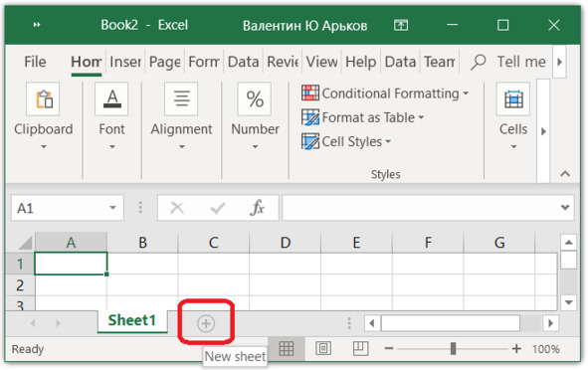Switch to the Page Layout tab
Image resolution: width=588 pixels, height=370 pixels.
pyautogui.click(x=164, y=62)
